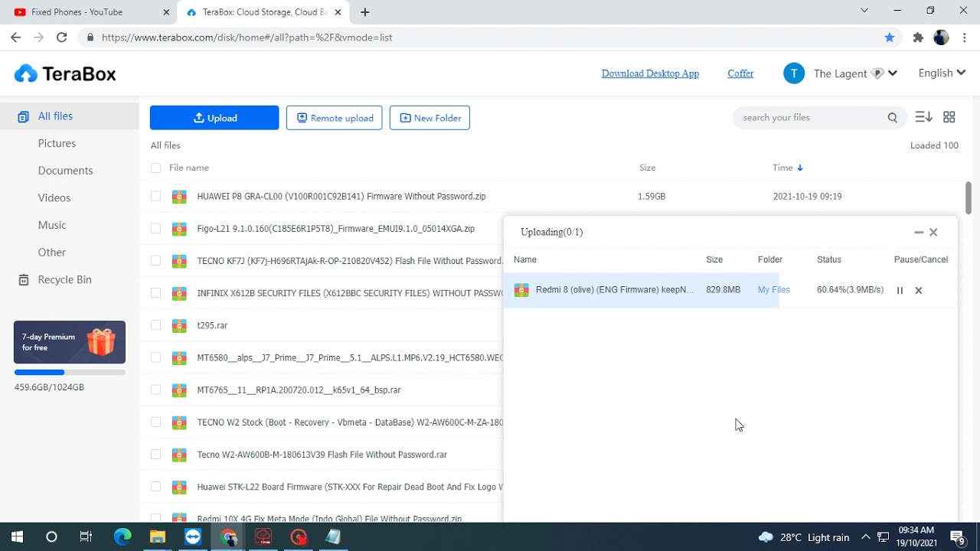
Task: Minimize the Uploading panel
Action: [x=919, y=232]
